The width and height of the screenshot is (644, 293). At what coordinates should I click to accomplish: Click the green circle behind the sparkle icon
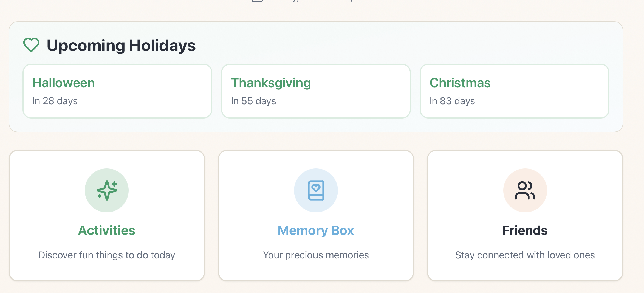click(106, 190)
